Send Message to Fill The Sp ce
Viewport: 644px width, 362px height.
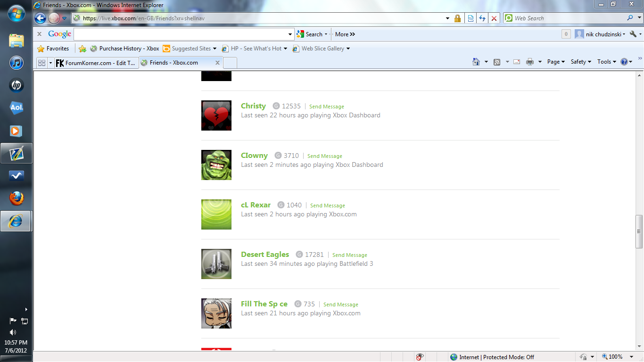(341, 304)
